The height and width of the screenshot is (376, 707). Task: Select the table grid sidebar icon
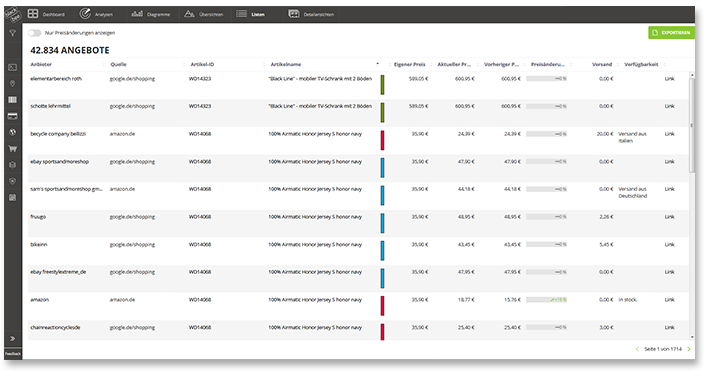click(x=13, y=100)
